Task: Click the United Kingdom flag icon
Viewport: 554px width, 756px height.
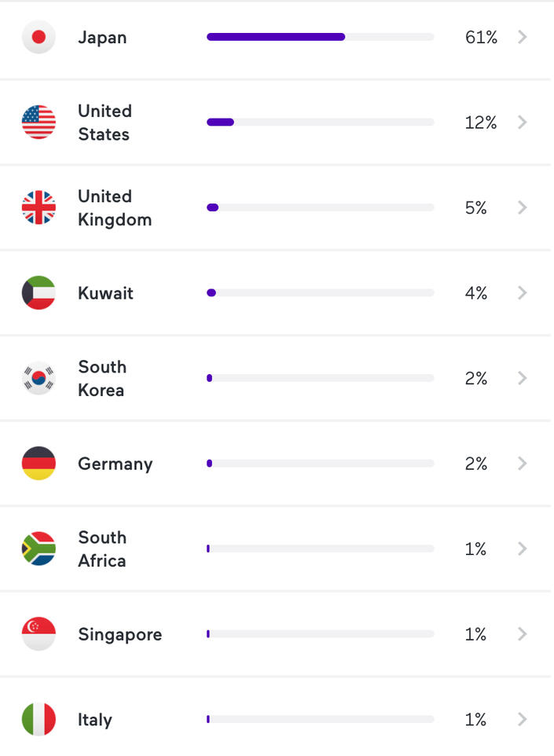Action: 39,207
